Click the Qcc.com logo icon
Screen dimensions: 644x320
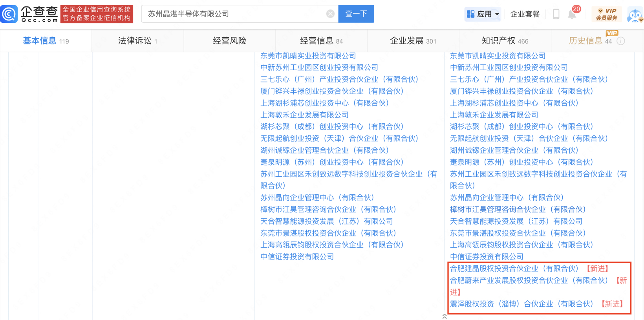click(x=9, y=14)
